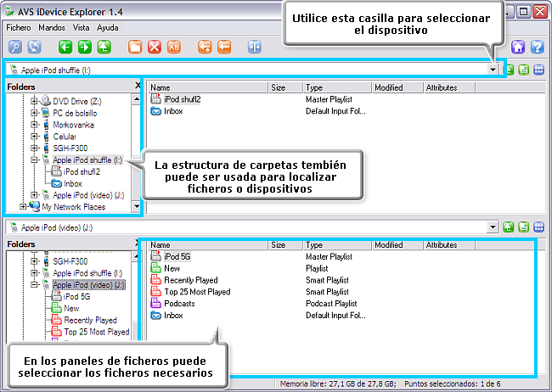Sort lower file list by Attributes column
552x392 pixels.
click(449, 245)
